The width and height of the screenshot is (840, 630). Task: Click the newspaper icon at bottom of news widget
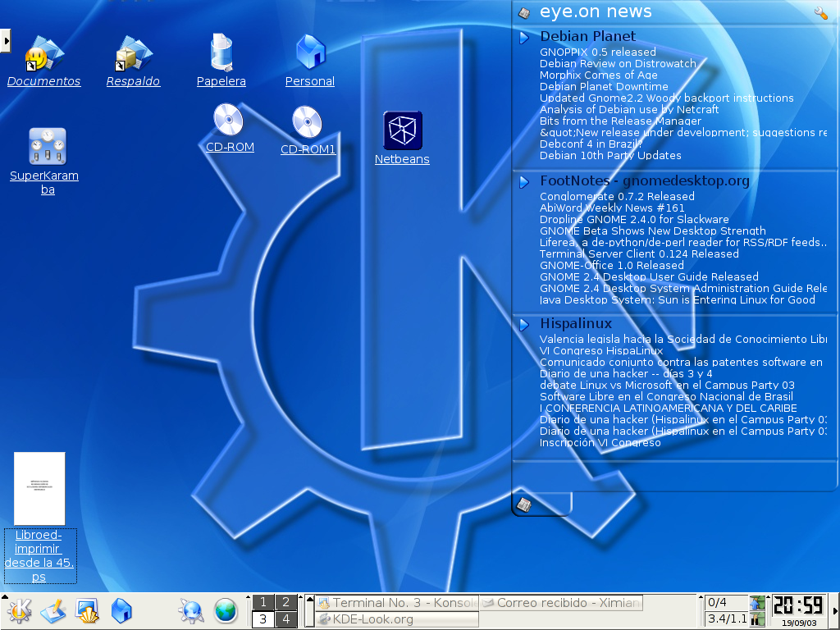[x=523, y=504]
